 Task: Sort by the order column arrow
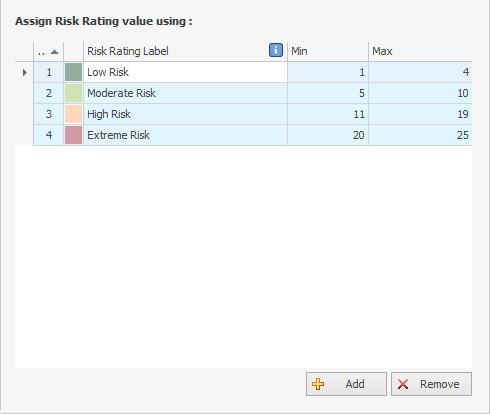point(54,52)
